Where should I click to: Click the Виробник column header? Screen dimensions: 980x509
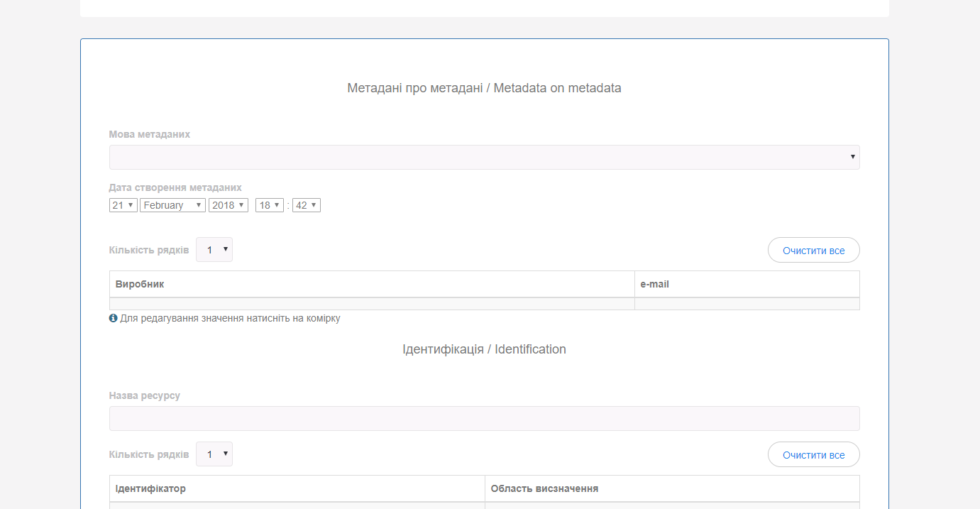(372, 284)
